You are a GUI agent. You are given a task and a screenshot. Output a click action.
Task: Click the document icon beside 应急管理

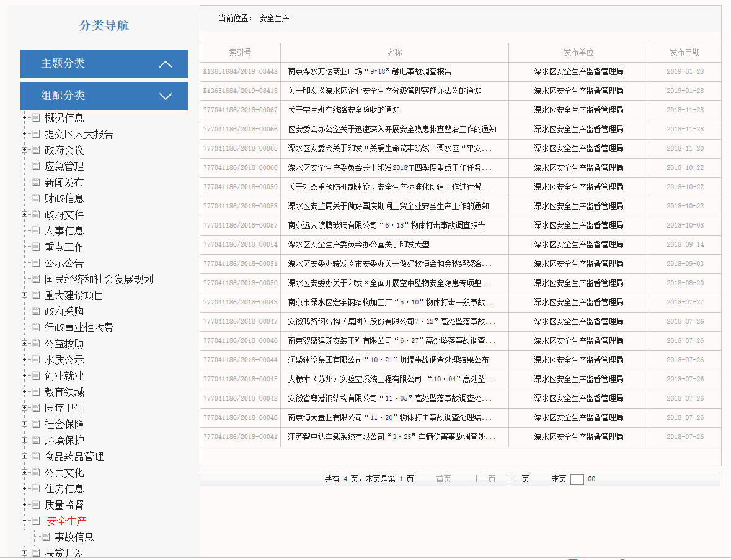[x=36, y=166]
